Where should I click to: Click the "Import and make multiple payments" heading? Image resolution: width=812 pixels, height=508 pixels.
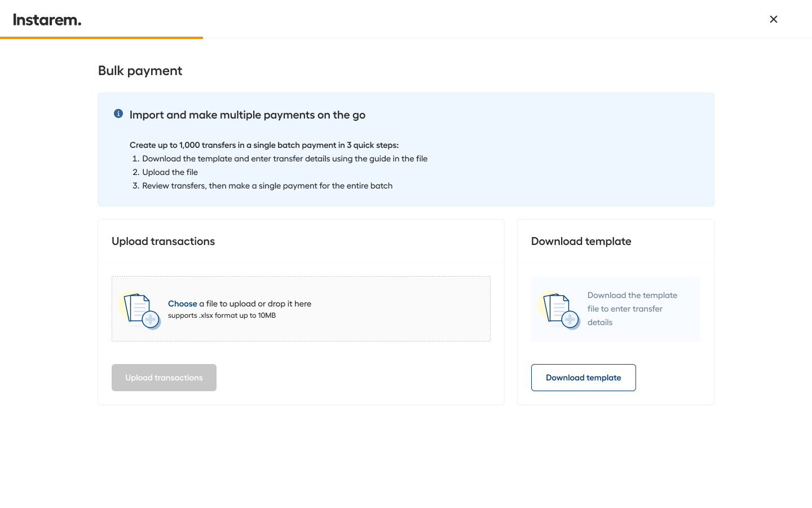coord(247,115)
